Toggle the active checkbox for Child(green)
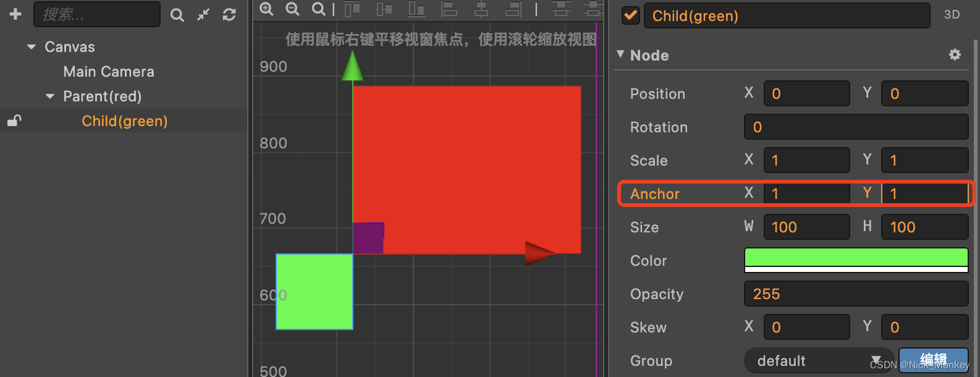Screen dimensions: 980x377 pyautogui.click(x=630, y=15)
